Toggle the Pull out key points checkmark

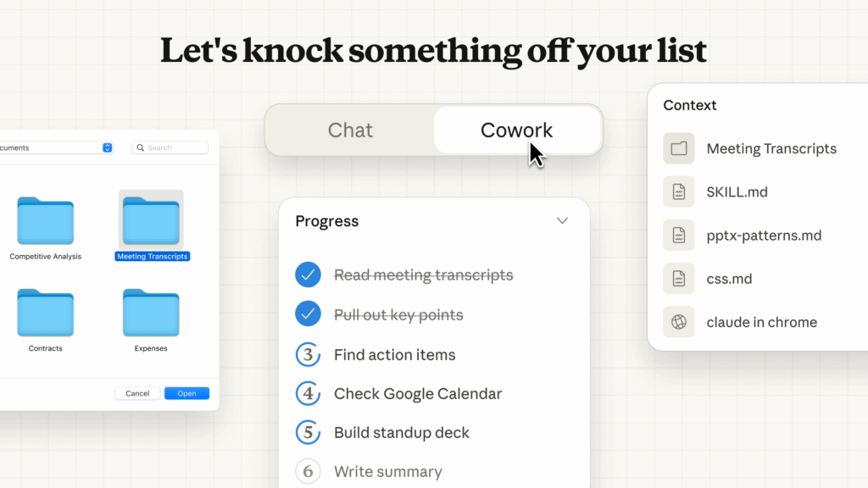308,314
